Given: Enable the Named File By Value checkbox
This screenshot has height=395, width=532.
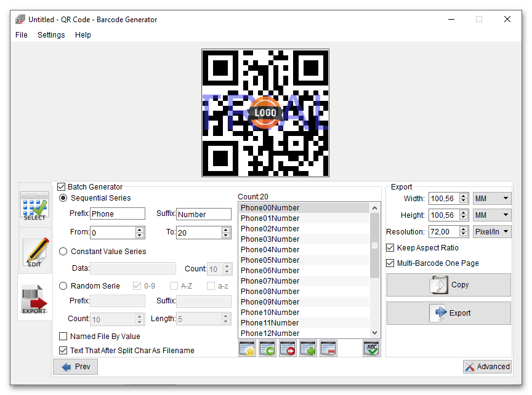Looking at the screenshot, I should point(63,337).
